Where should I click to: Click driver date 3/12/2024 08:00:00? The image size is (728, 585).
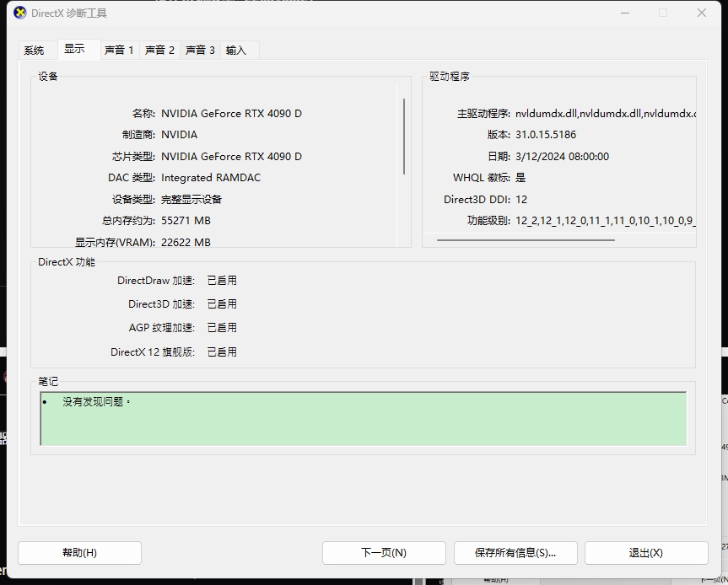pos(563,156)
